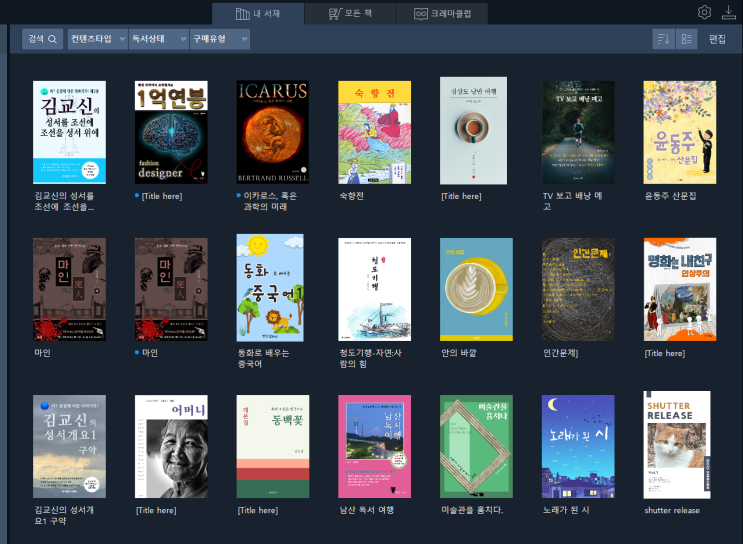Open the coffee cup 경상도 낭만 여행 cover
This screenshot has height=544, width=743.
[473, 131]
